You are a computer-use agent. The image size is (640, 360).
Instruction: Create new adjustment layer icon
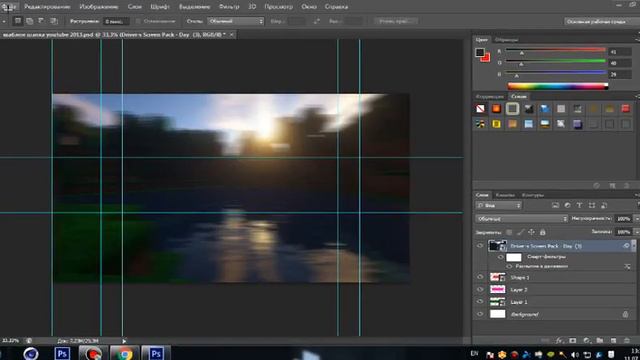587,340
